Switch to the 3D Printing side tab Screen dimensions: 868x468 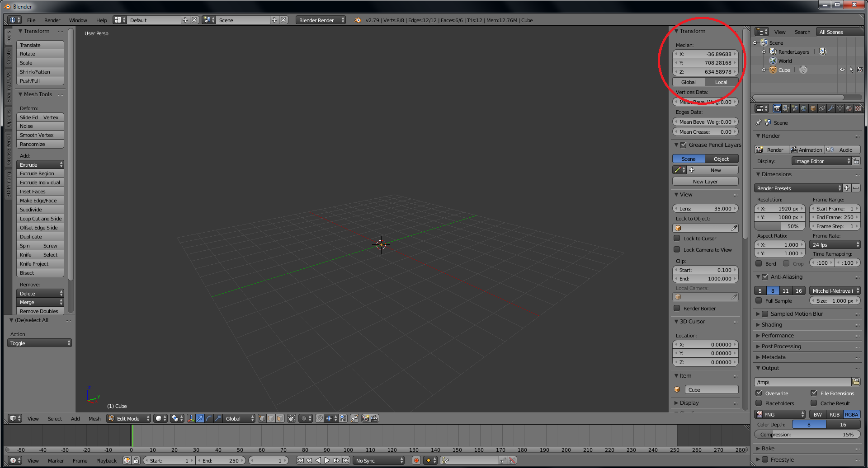[x=8, y=184]
